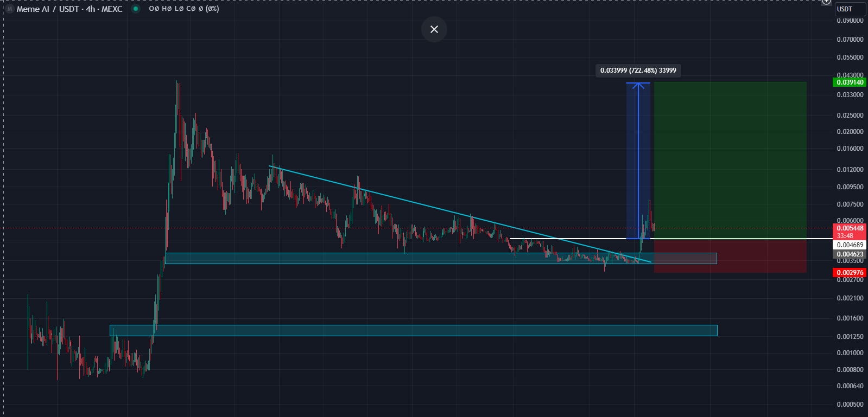This screenshot has height=417, width=868.
Task: Click the 0.070000 price axis tick
Action: (x=850, y=40)
